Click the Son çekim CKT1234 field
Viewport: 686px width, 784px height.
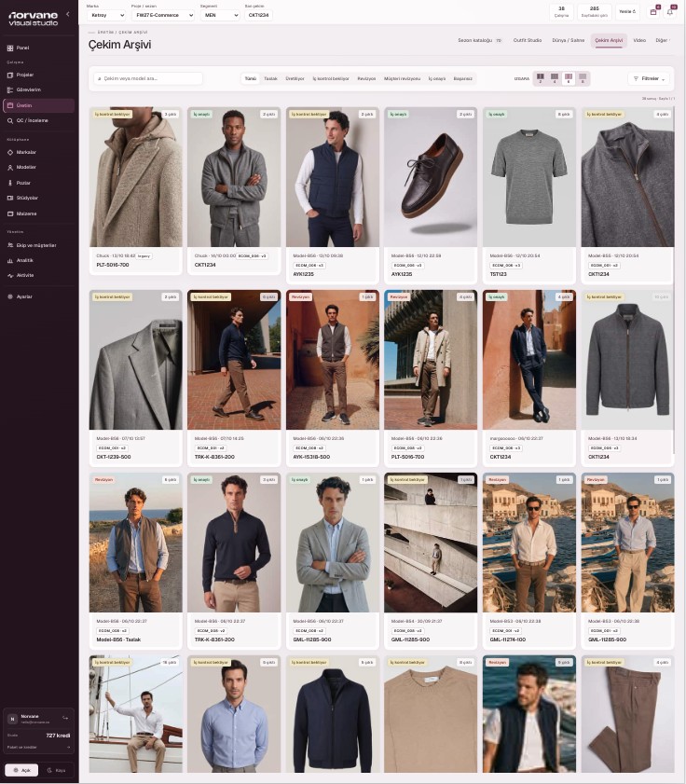point(258,15)
